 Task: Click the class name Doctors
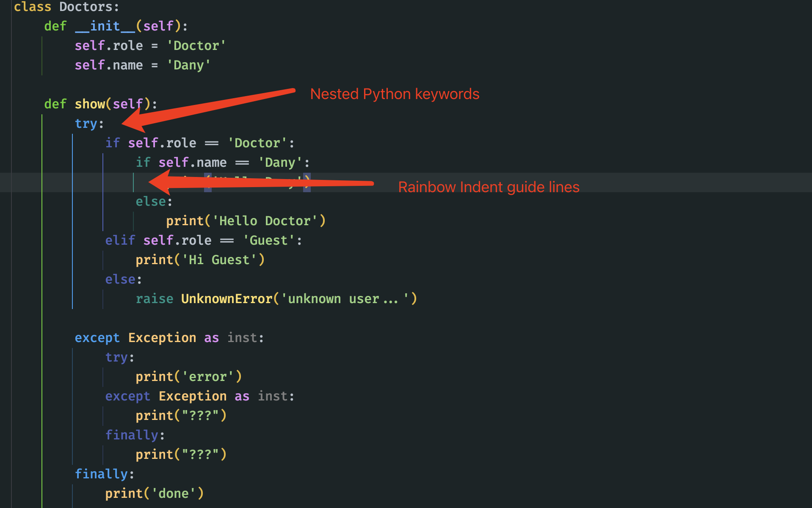(87, 7)
